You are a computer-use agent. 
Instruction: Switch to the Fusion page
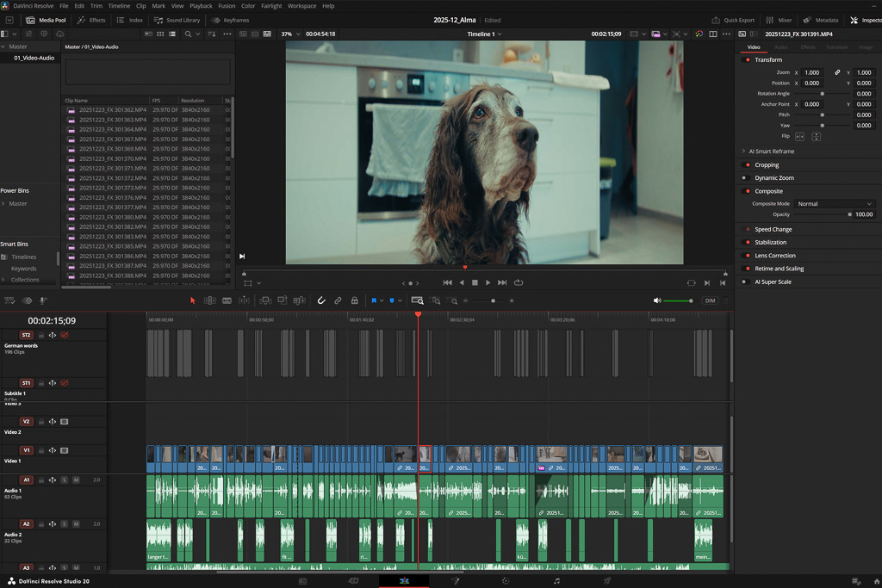[455, 581]
